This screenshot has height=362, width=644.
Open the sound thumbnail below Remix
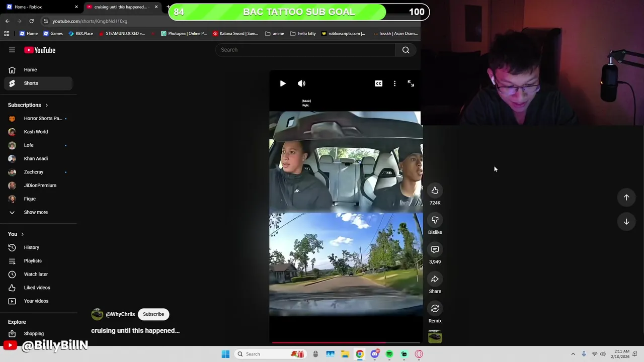click(x=435, y=337)
